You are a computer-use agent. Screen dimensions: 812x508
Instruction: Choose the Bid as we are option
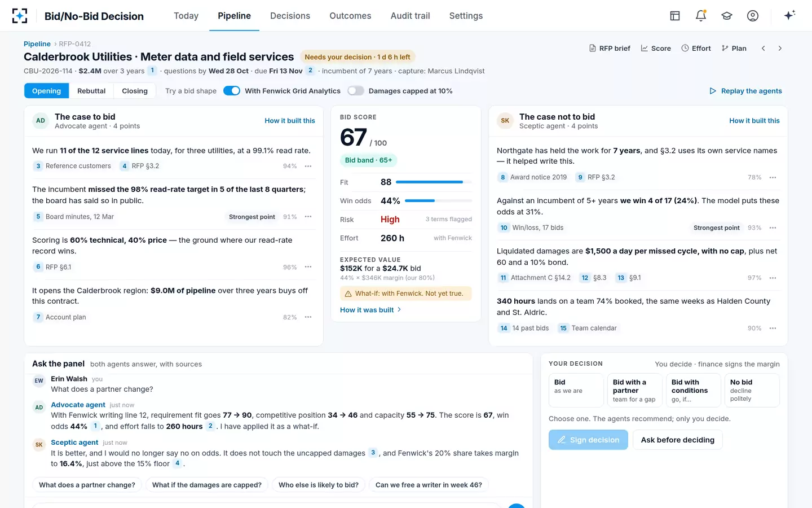pyautogui.click(x=576, y=390)
